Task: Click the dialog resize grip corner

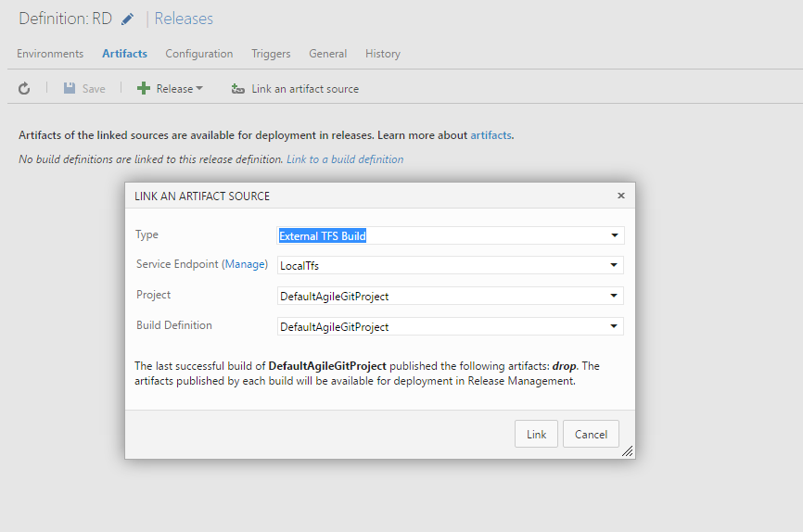Action: click(x=628, y=451)
